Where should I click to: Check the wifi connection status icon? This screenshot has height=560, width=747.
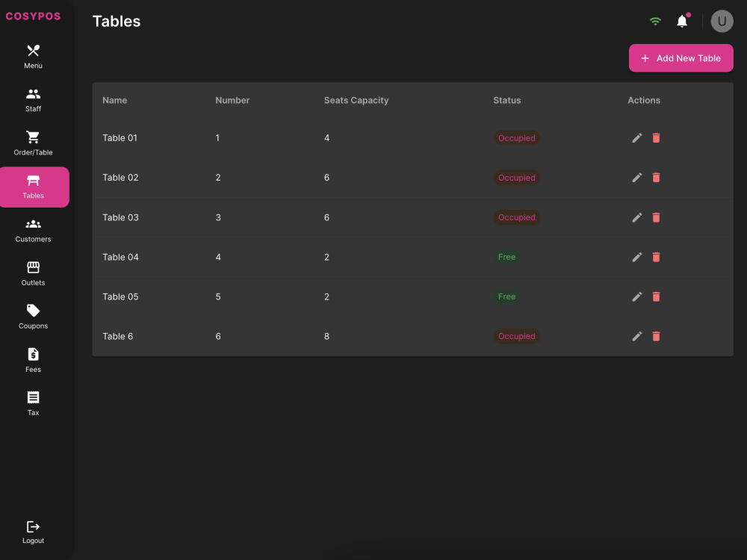click(x=656, y=22)
